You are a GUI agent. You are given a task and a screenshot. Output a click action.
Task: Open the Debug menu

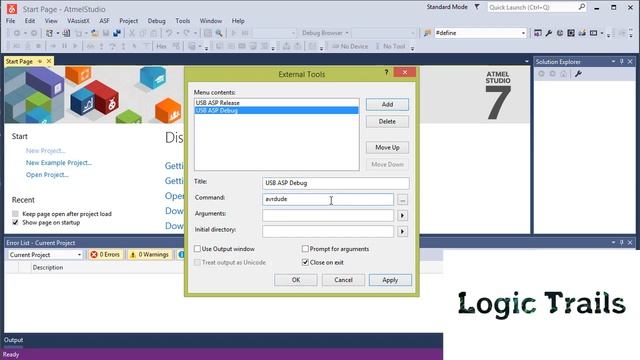(157, 21)
